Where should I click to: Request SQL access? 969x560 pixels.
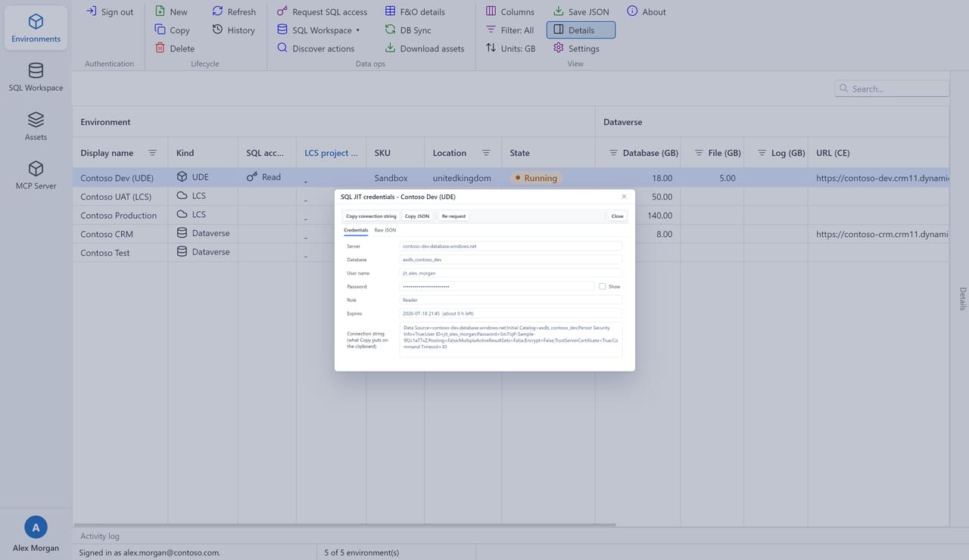[x=322, y=11]
